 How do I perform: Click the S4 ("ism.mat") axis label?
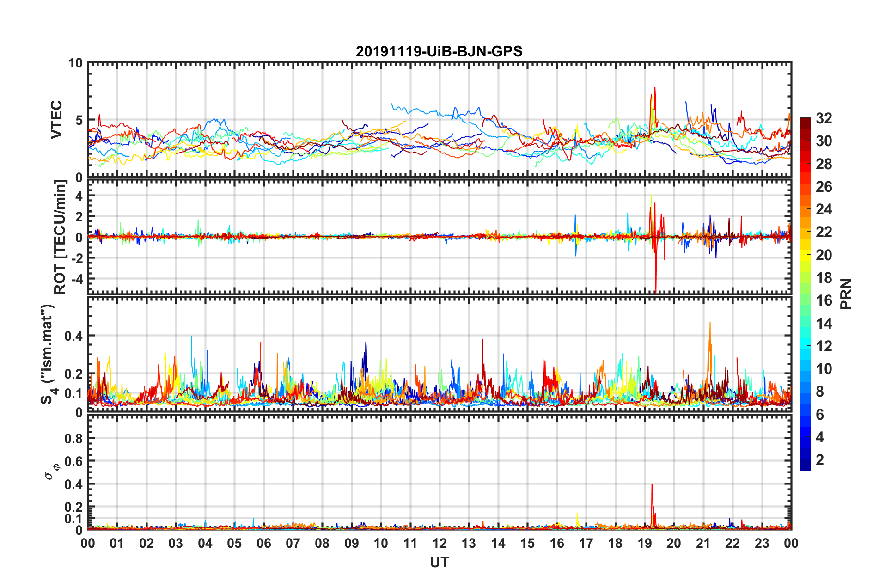48,355
